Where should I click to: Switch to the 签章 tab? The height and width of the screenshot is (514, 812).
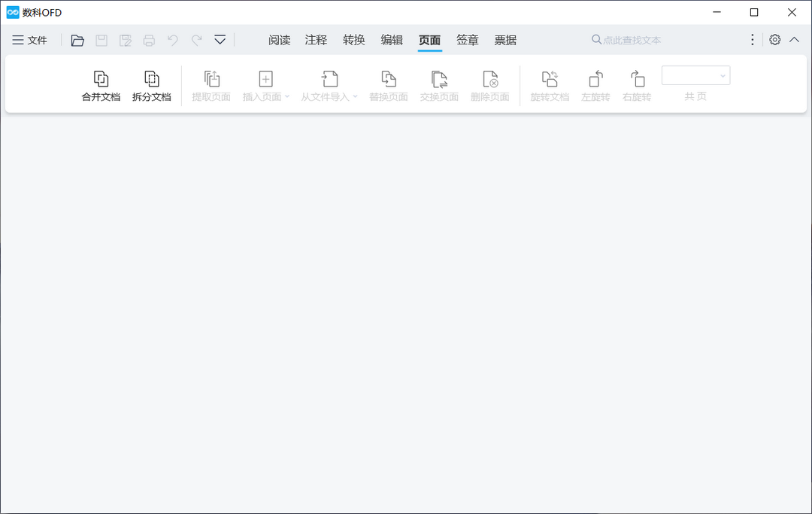[x=467, y=41]
